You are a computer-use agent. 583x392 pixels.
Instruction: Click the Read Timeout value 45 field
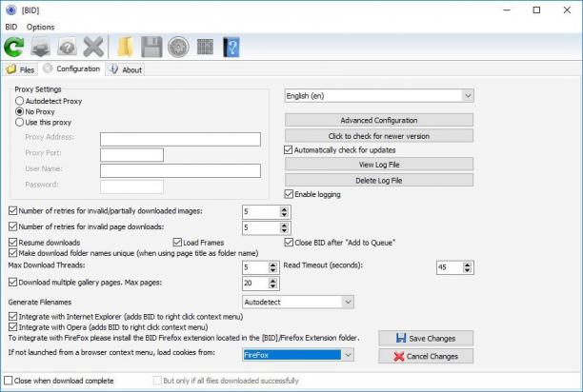[450, 267]
